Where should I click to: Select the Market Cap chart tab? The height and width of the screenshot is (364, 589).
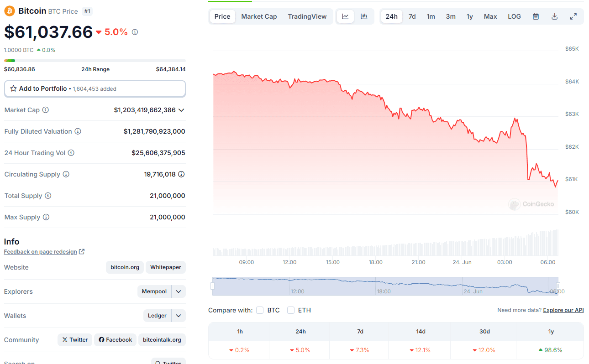coord(259,16)
